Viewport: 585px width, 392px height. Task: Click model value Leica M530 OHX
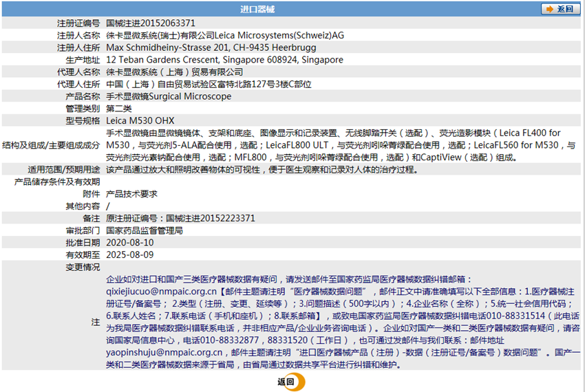coord(140,120)
